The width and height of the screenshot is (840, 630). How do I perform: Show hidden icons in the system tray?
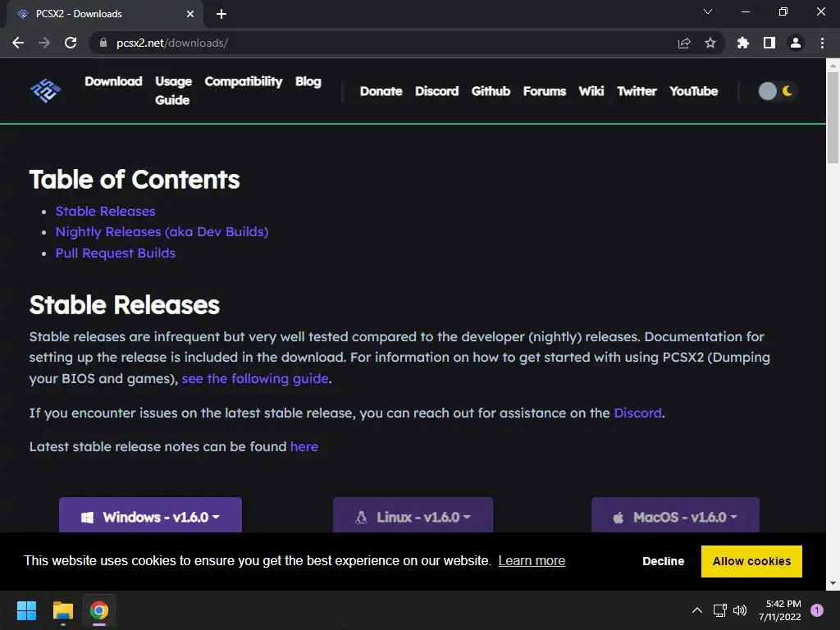tap(697, 610)
